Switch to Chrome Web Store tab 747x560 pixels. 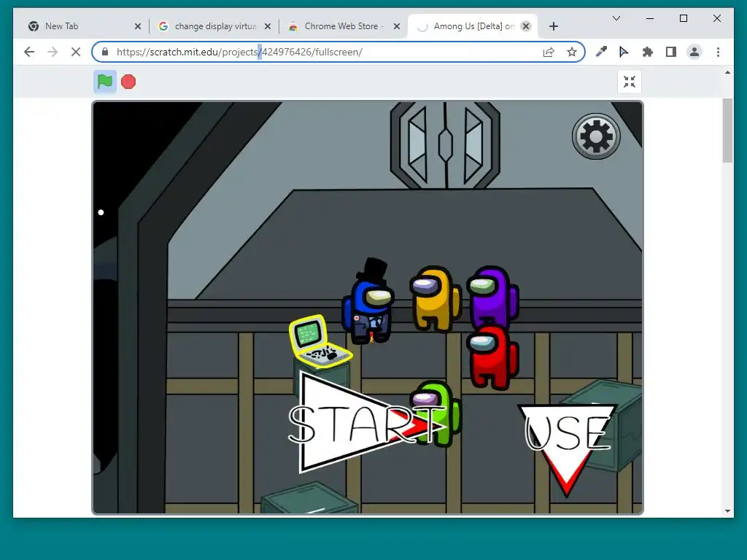click(344, 26)
